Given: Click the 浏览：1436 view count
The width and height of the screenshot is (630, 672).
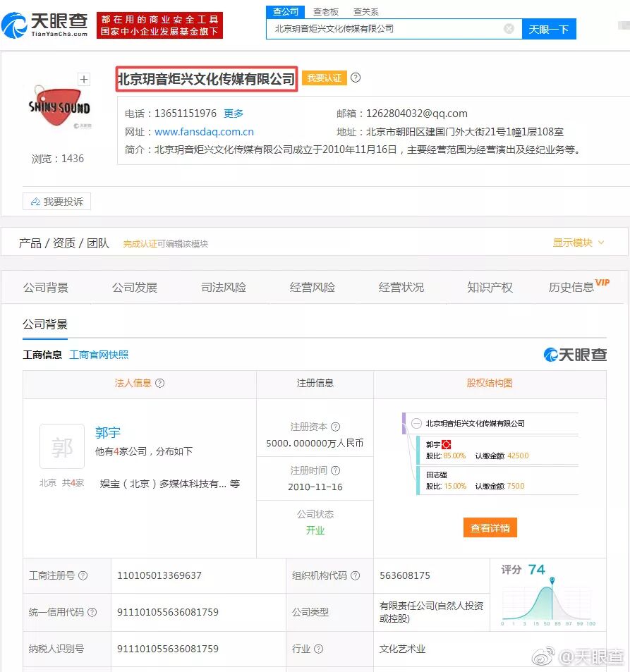Looking at the screenshot, I should tap(58, 159).
